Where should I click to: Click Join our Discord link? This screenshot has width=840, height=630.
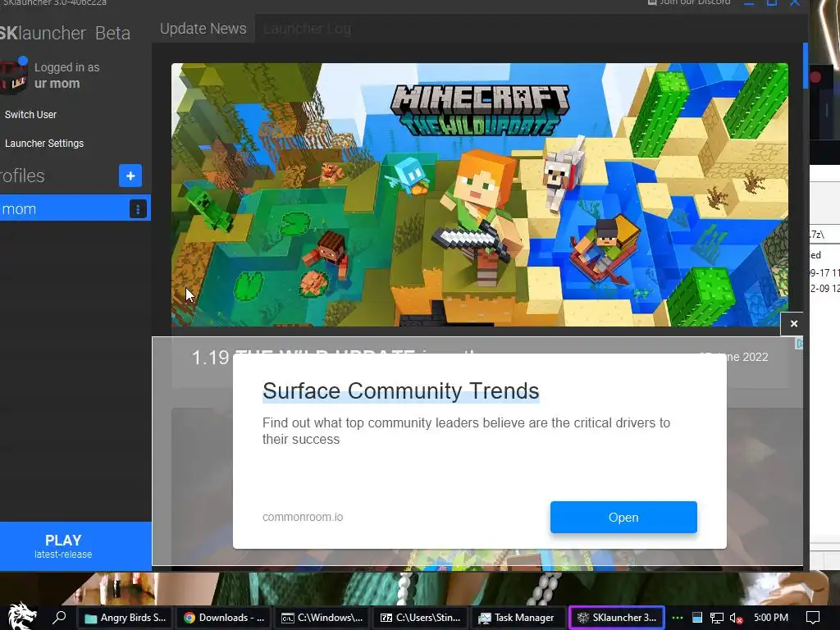coord(689,2)
